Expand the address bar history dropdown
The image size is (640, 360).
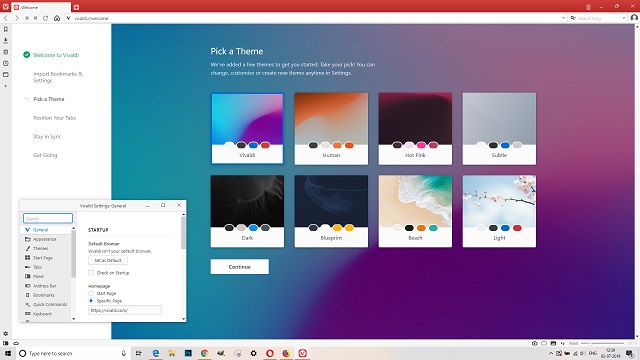563,18
